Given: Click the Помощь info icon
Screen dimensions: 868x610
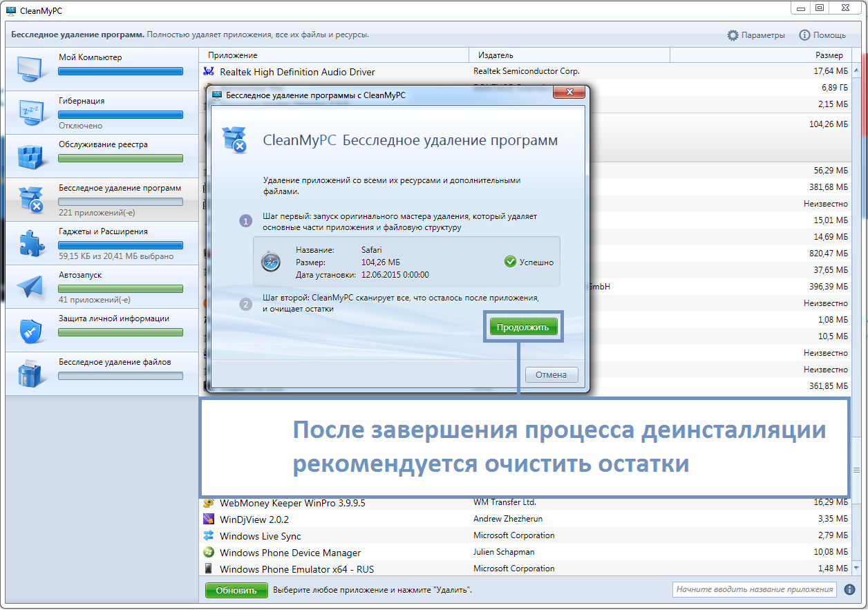Looking at the screenshot, I should pyautogui.click(x=804, y=35).
